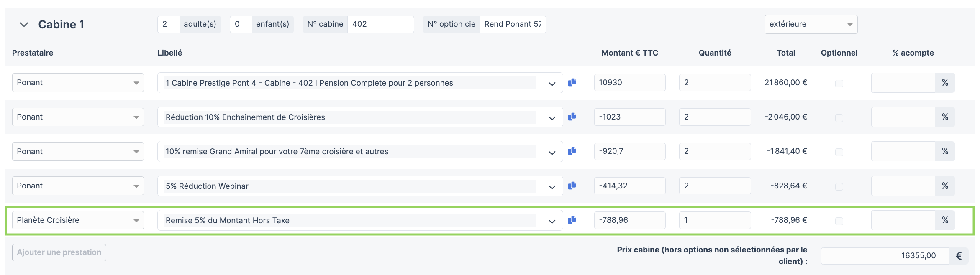Click the total -828,64 €

click(789, 186)
